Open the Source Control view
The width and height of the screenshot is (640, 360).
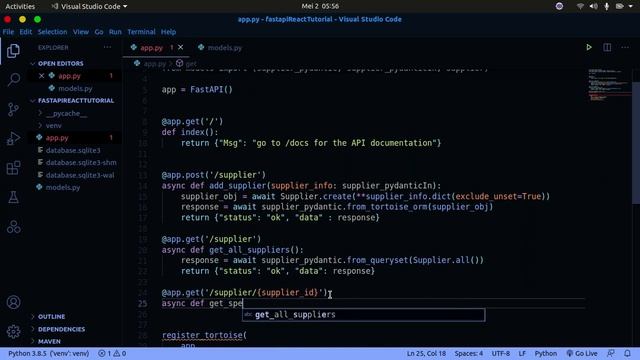coord(13,109)
